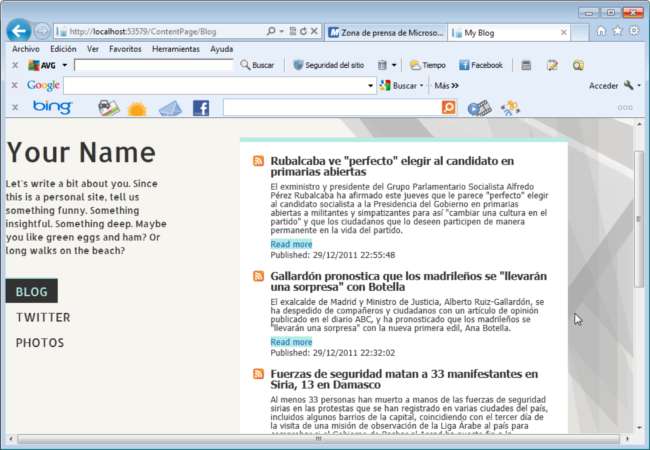The image size is (650, 450).
Task: Close the Google toolbar
Action: tap(15, 85)
